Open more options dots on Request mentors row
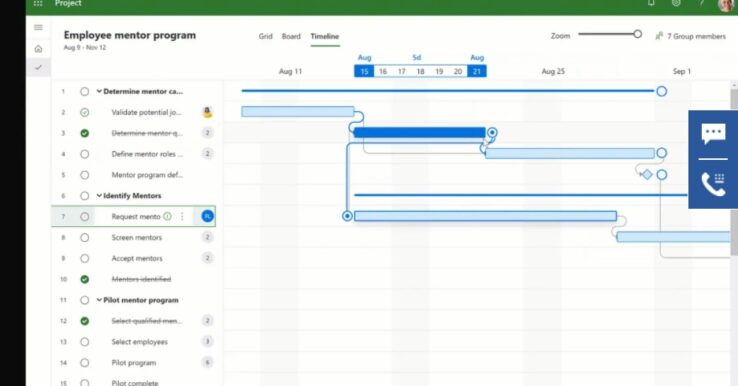 click(x=182, y=217)
